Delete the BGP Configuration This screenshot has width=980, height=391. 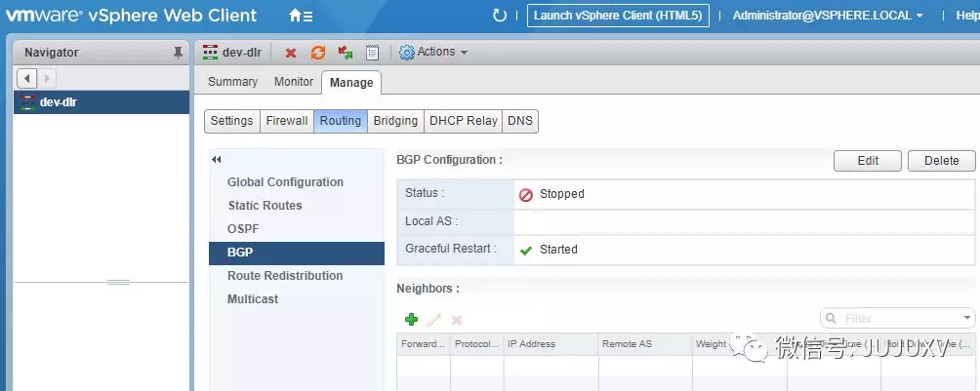941,161
